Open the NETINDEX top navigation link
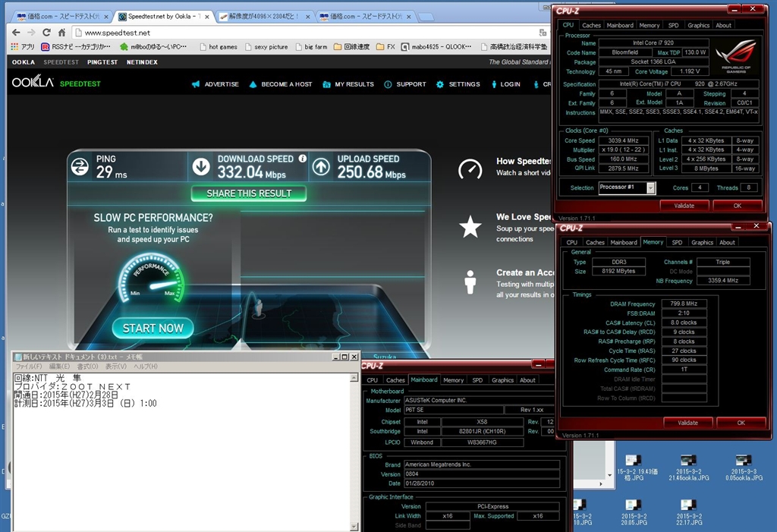 (x=142, y=62)
